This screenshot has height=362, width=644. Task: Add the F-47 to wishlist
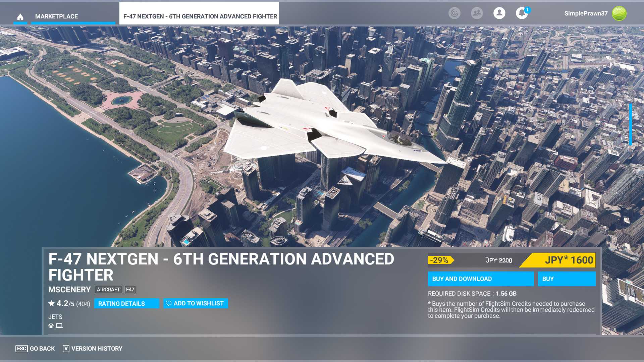pos(195,303)
